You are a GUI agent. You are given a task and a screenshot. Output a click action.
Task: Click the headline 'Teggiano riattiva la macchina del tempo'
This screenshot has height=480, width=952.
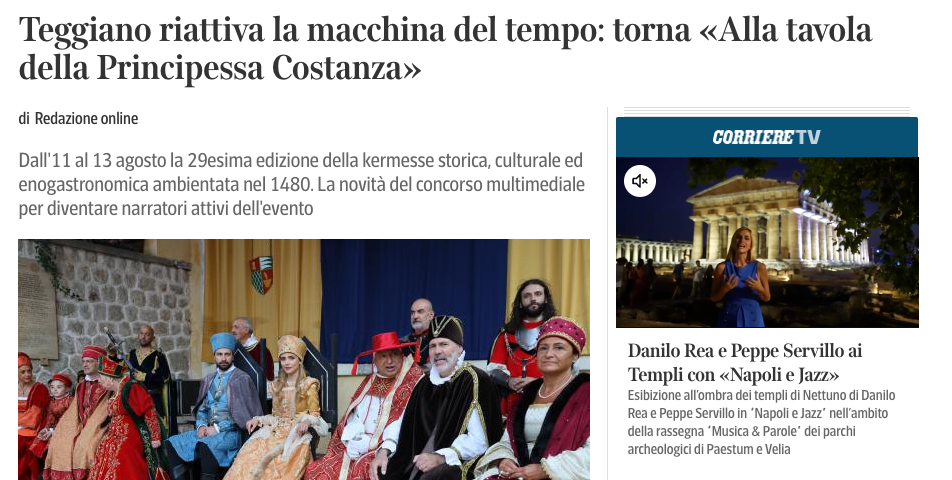click(446, 48)
